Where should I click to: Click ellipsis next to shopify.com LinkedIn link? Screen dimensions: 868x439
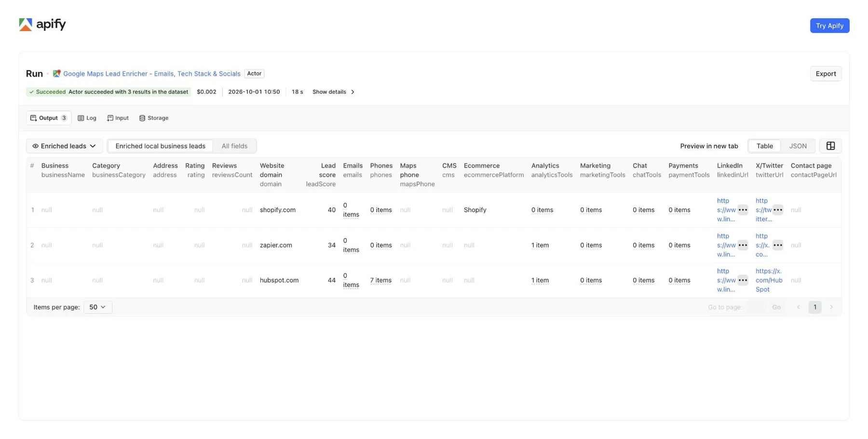(x=743, y=210)
